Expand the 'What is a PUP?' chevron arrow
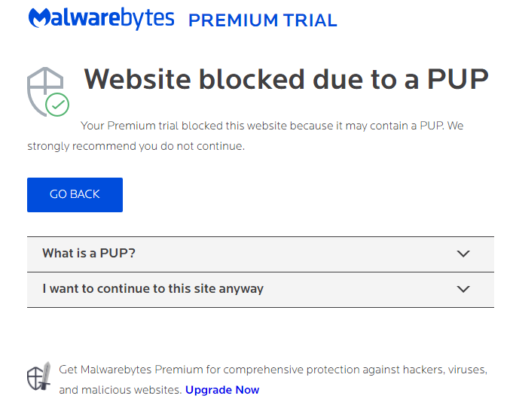Screen dimensions: 510x420 click(463, 254)
